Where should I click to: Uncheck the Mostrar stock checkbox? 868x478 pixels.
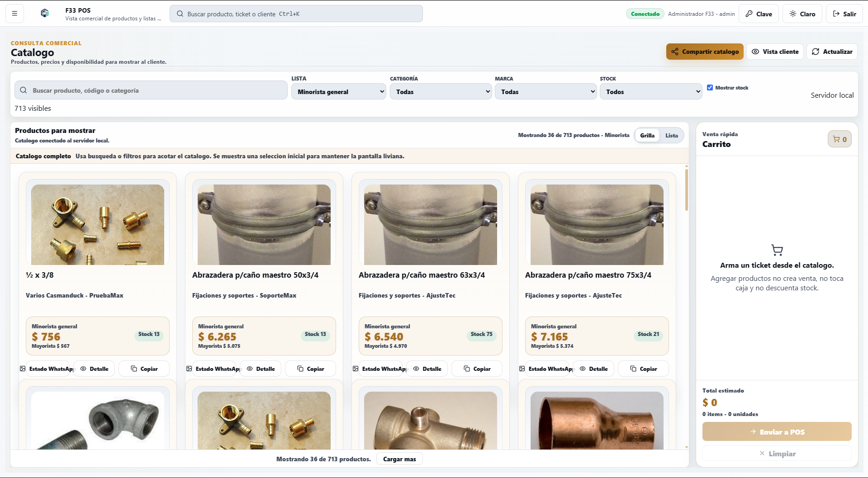[x=710, y=88]
